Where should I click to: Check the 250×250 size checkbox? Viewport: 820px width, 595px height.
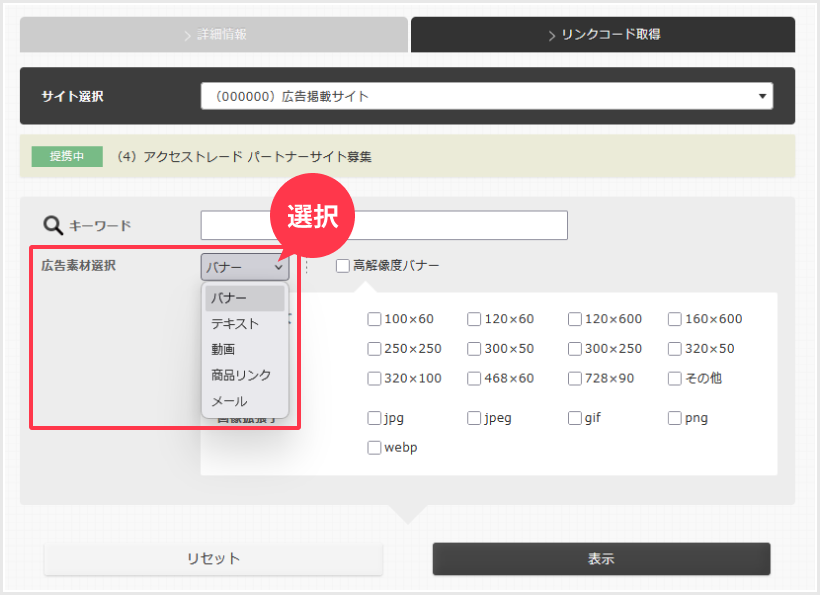374,349
